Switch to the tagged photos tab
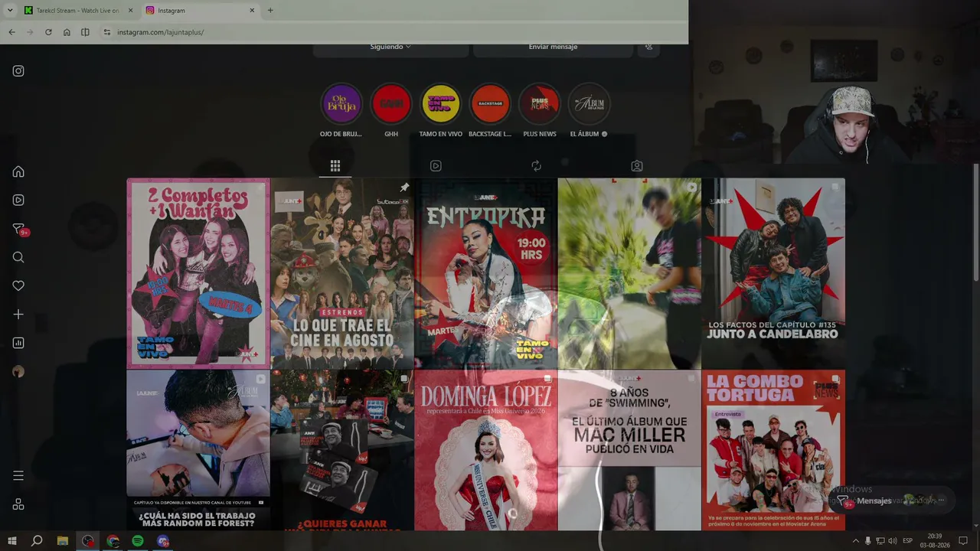 point(637,165)
